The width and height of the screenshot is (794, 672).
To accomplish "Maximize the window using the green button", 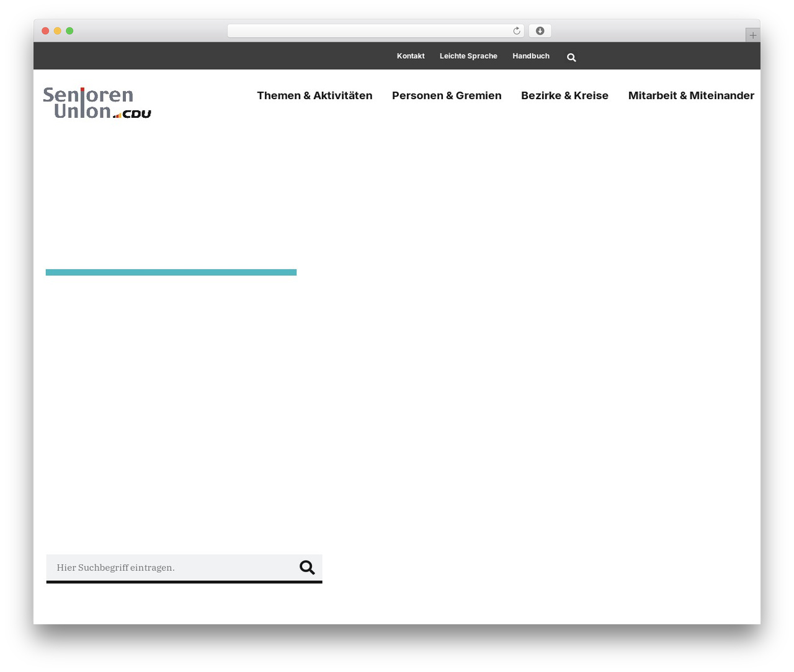I will tap(69, 31).
